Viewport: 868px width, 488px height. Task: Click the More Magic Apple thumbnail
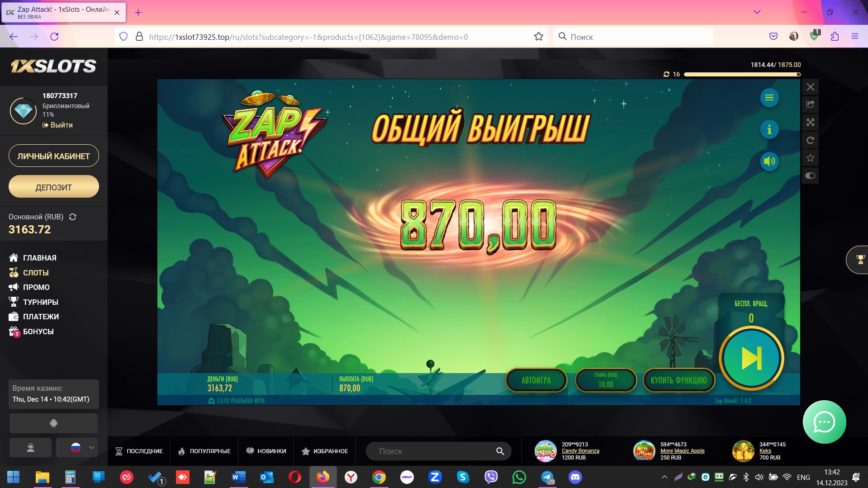tap(644, 451)
